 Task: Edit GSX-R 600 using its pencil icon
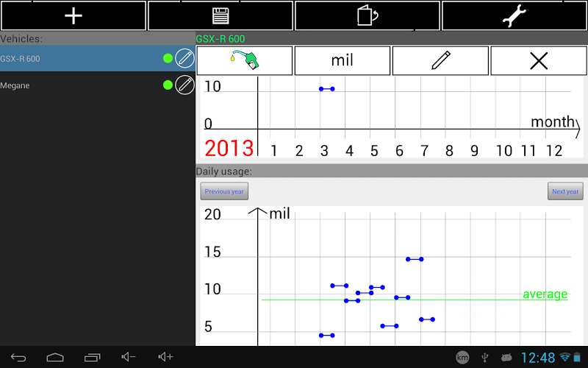pos(185,58)
